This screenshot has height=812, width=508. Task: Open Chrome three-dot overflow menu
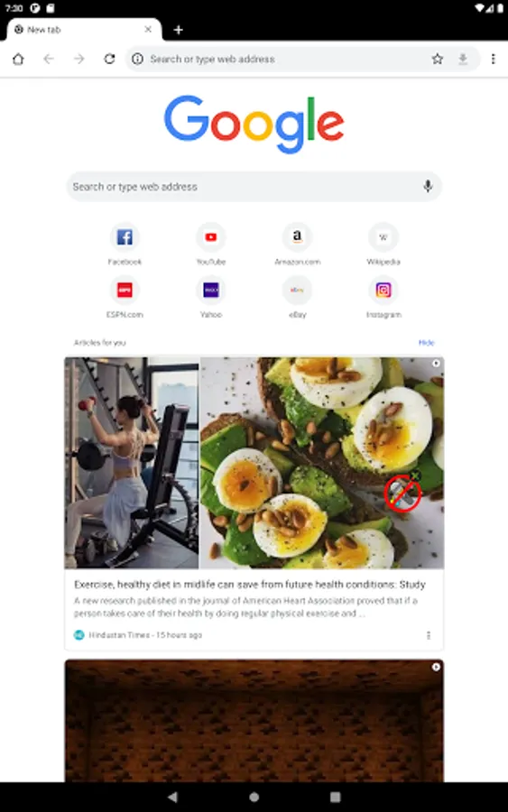(493, 59)
